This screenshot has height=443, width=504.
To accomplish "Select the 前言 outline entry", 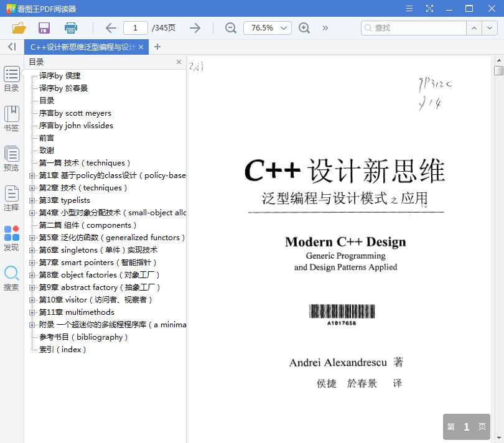I will click(47, 138).
